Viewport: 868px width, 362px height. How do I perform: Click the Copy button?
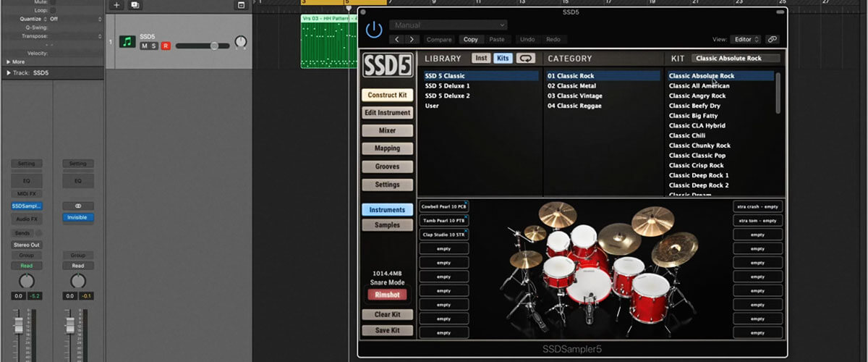pos(471,39)
